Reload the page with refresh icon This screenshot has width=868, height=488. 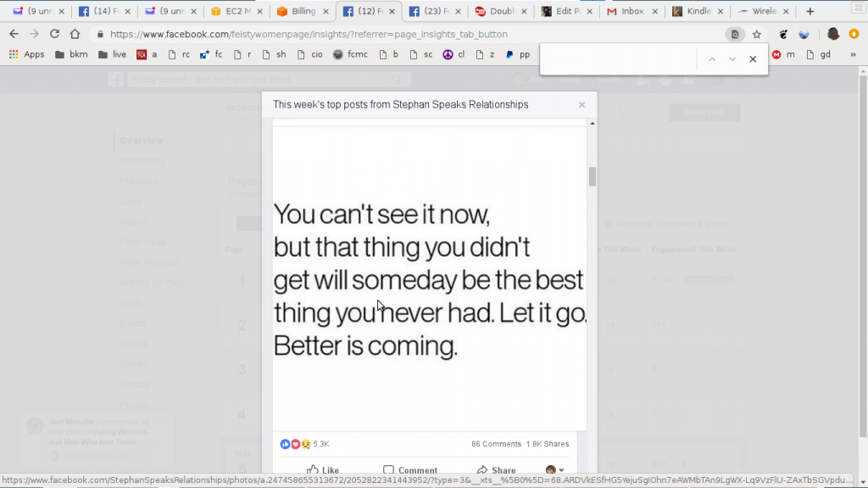pyautogui.click(x=54, y=34)
